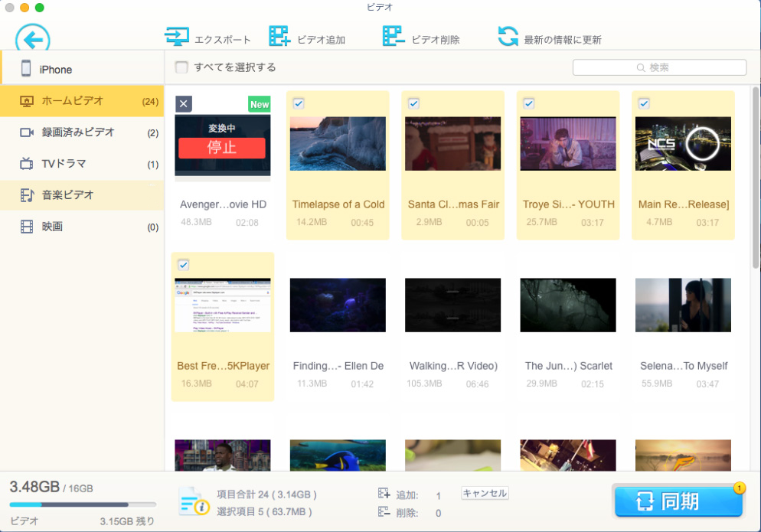This screenshot has height=532, width=761.
Task: Click the Cancel (キャンセル) button
Action: [x=485, y=493]
